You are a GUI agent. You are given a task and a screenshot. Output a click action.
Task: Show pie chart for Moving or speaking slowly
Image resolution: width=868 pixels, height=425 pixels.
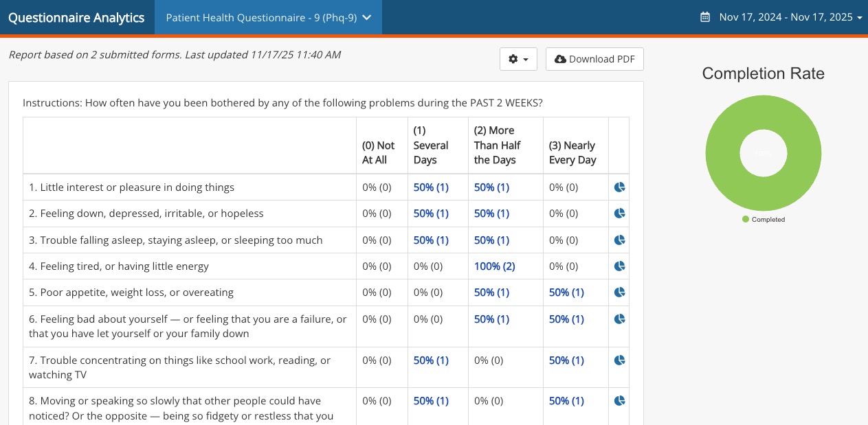[619, 401]
